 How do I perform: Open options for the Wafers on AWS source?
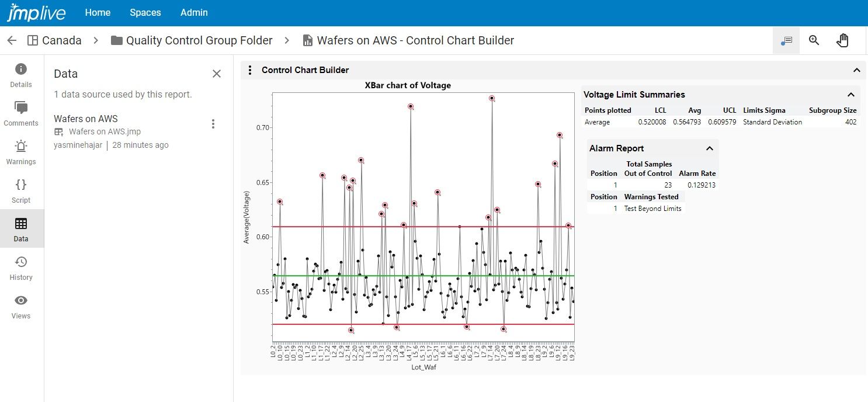(x=213, y=124)
